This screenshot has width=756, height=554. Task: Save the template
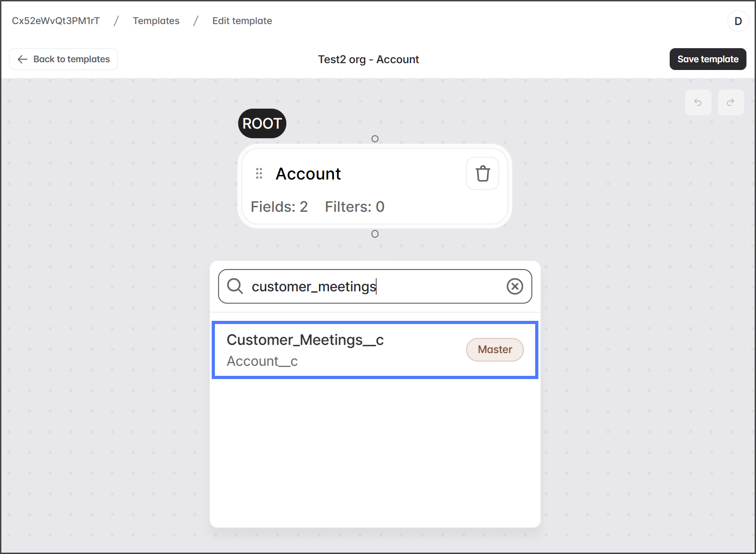[x=707, y=59]
